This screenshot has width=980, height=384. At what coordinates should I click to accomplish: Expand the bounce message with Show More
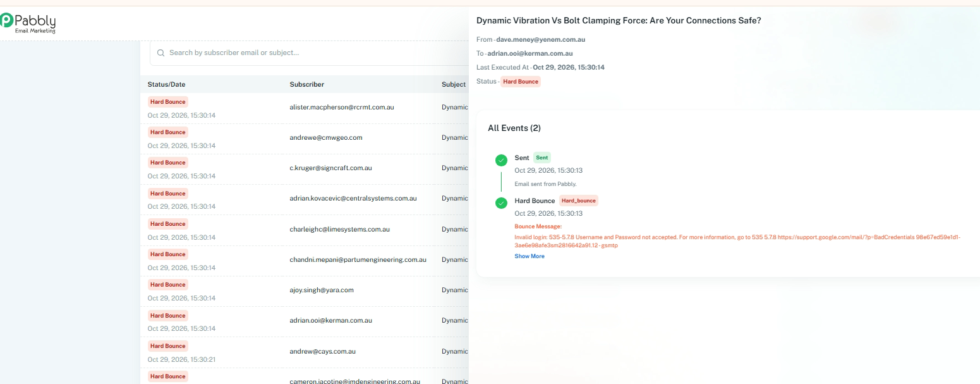529,256
